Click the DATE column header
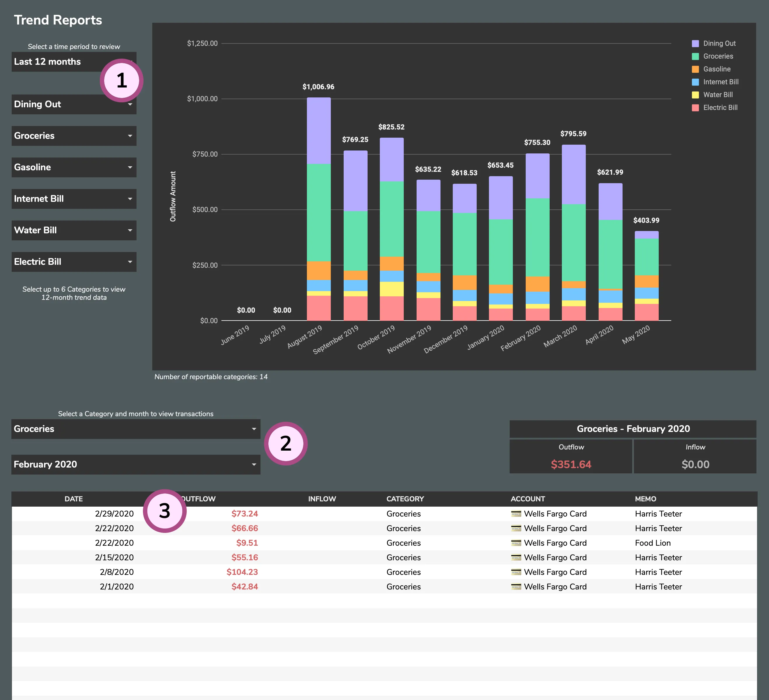The width and height of the screenshot is (769, 700). coord(73,499)
